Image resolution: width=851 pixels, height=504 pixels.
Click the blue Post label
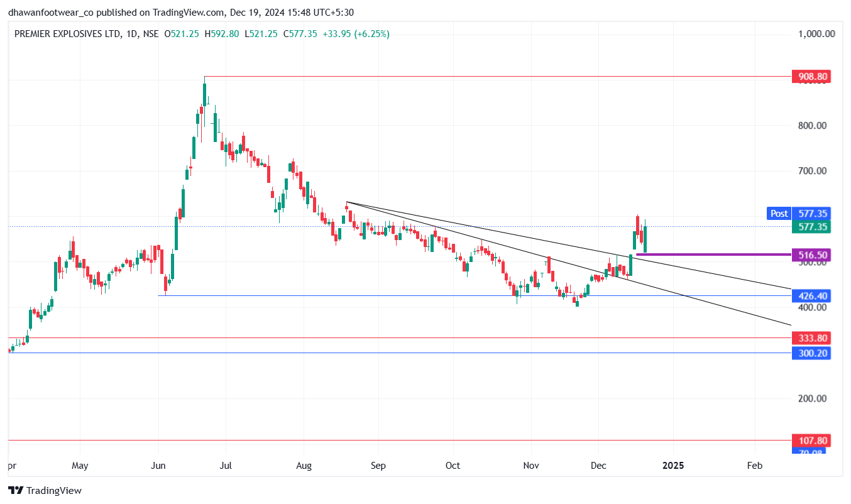[x=779, y=213]
